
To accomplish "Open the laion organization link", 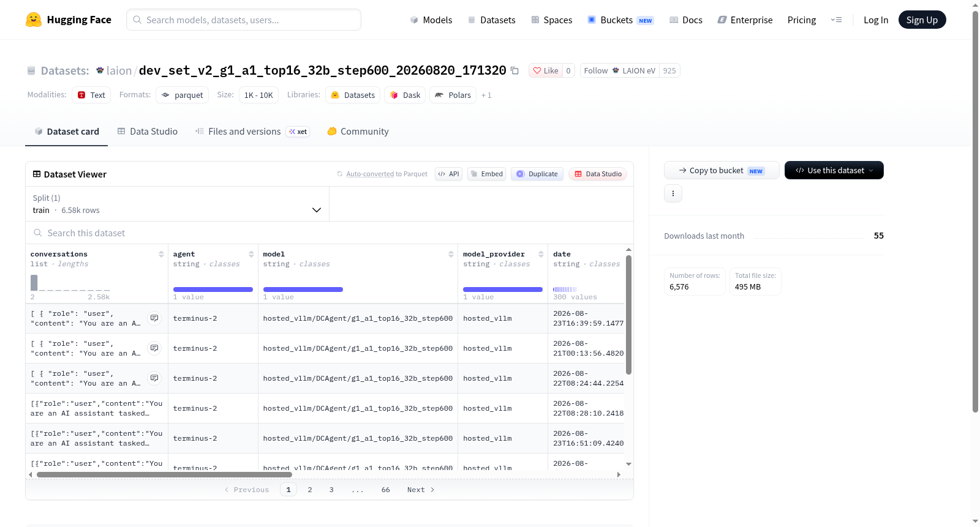I will 119,71.
